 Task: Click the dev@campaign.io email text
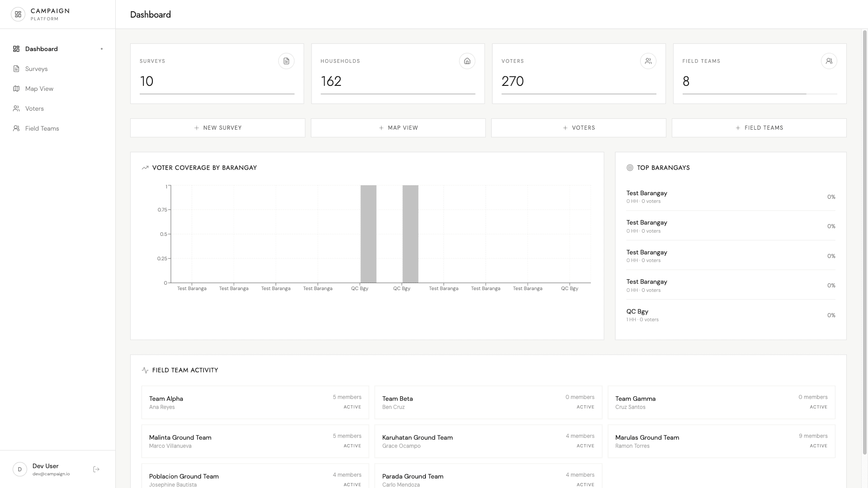click(x=51, y=474)
